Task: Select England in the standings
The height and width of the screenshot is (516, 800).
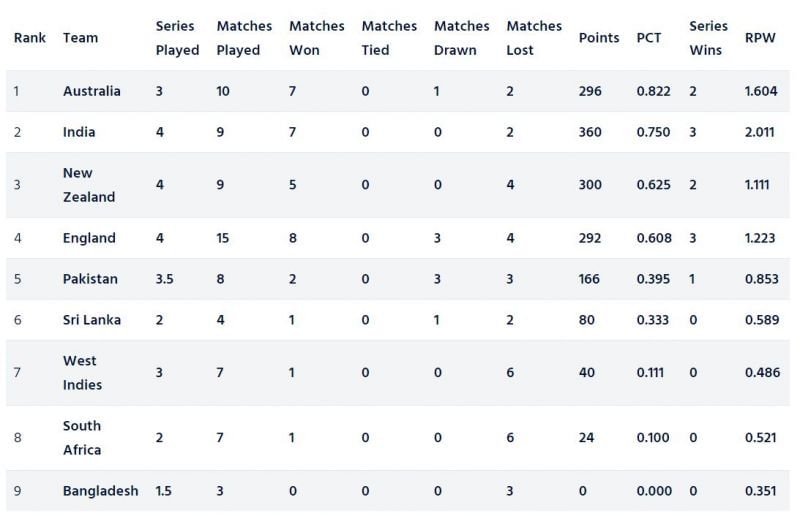Action: 89,238
